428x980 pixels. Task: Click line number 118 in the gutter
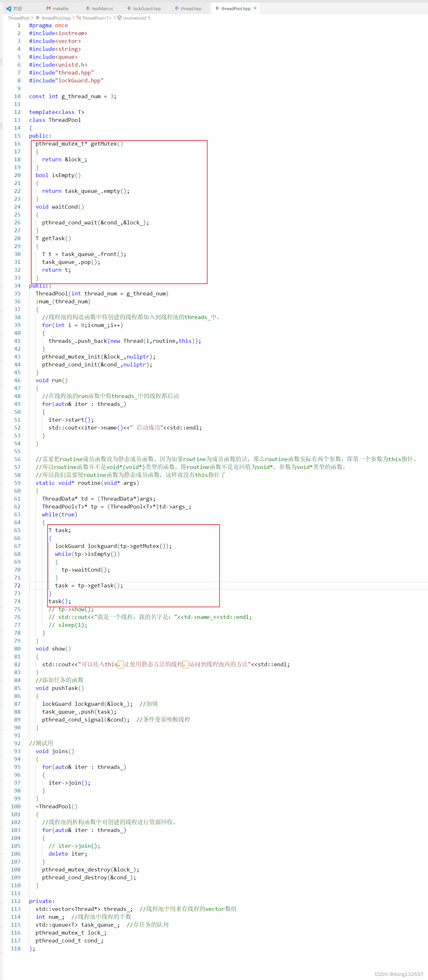[15, 948]
